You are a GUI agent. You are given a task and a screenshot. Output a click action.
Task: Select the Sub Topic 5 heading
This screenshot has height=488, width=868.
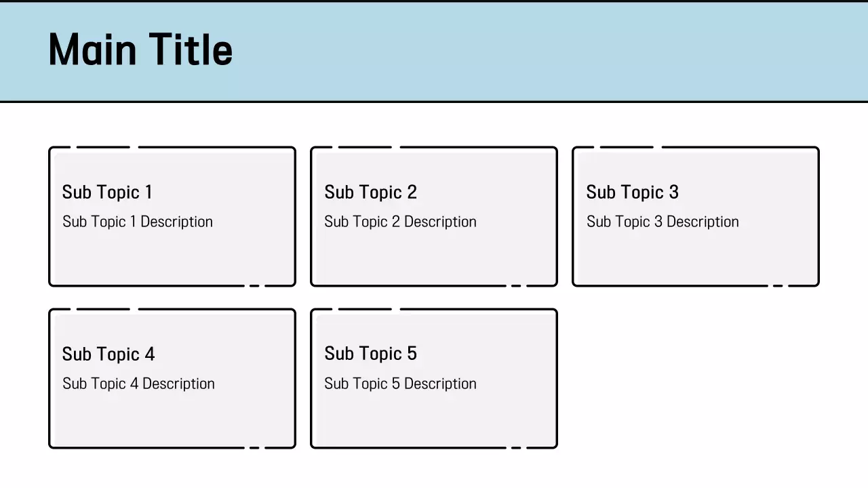[x=370, y=354]
